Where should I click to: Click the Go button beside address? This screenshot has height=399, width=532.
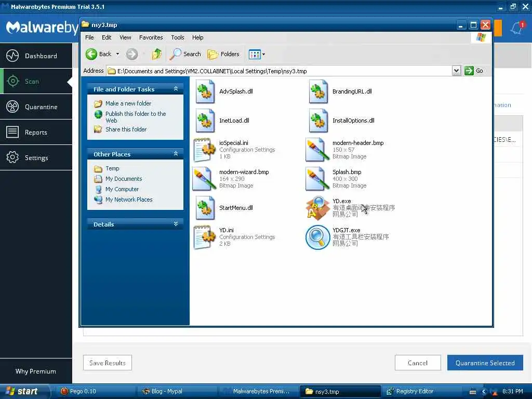point(474,71)
